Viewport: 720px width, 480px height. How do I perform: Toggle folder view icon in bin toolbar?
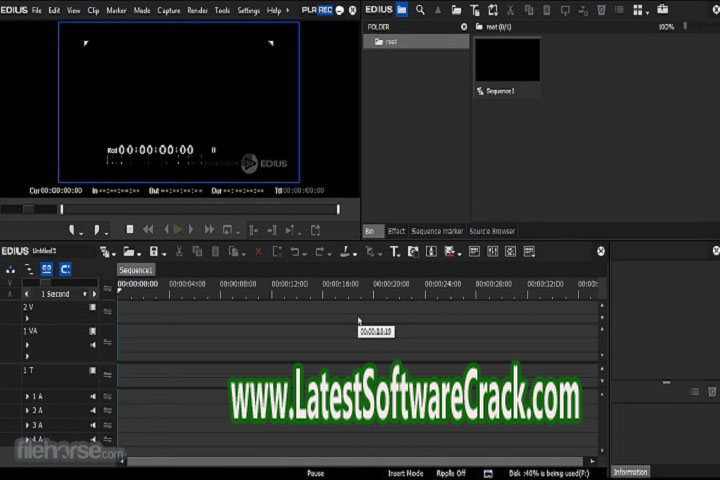click(402, 10)
